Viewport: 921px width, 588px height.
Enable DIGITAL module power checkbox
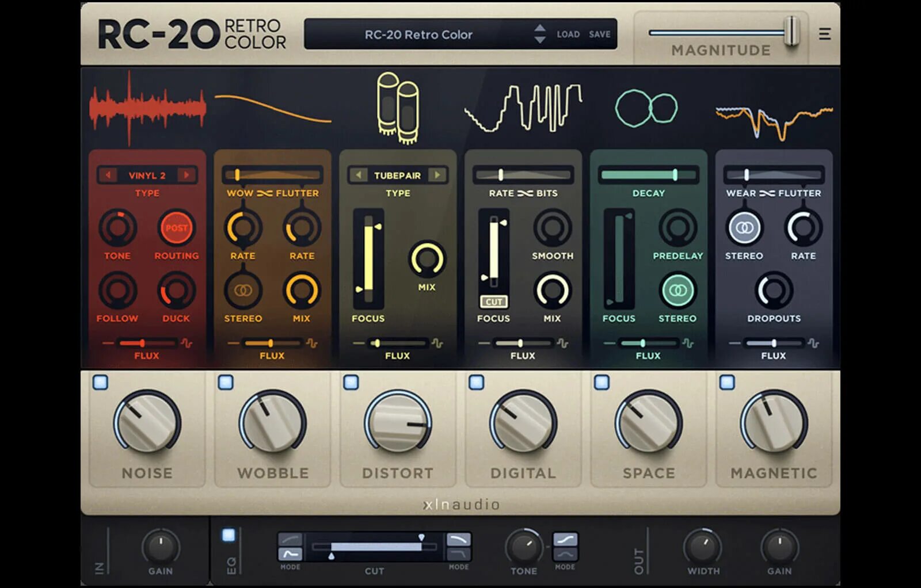(476, 382)
